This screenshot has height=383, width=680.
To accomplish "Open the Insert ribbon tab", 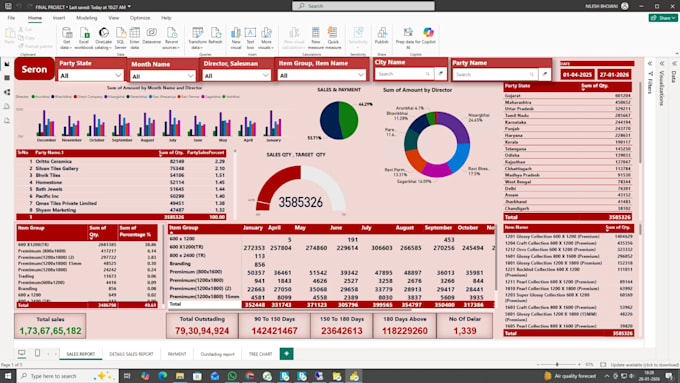I will pos(59,18).
